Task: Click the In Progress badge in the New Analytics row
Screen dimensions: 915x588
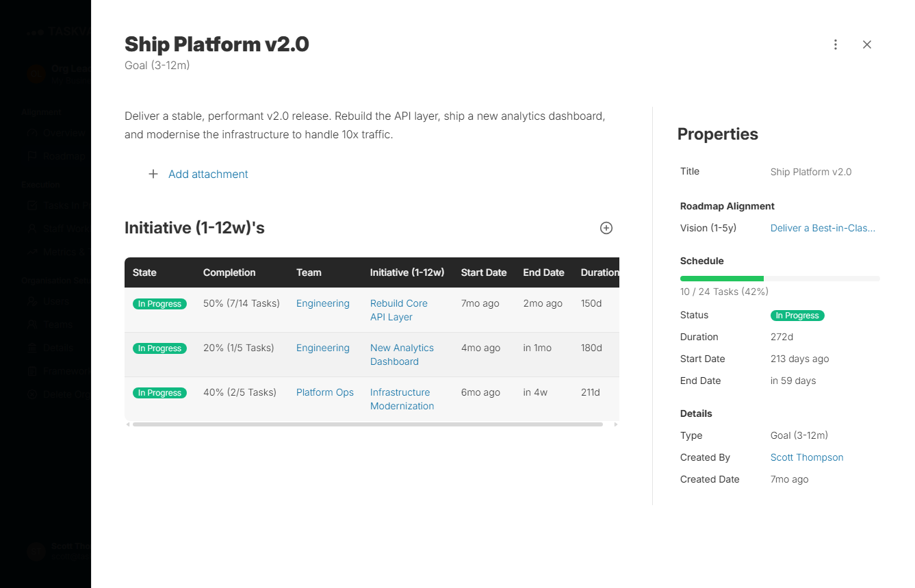Action: (x=159, y=348)
